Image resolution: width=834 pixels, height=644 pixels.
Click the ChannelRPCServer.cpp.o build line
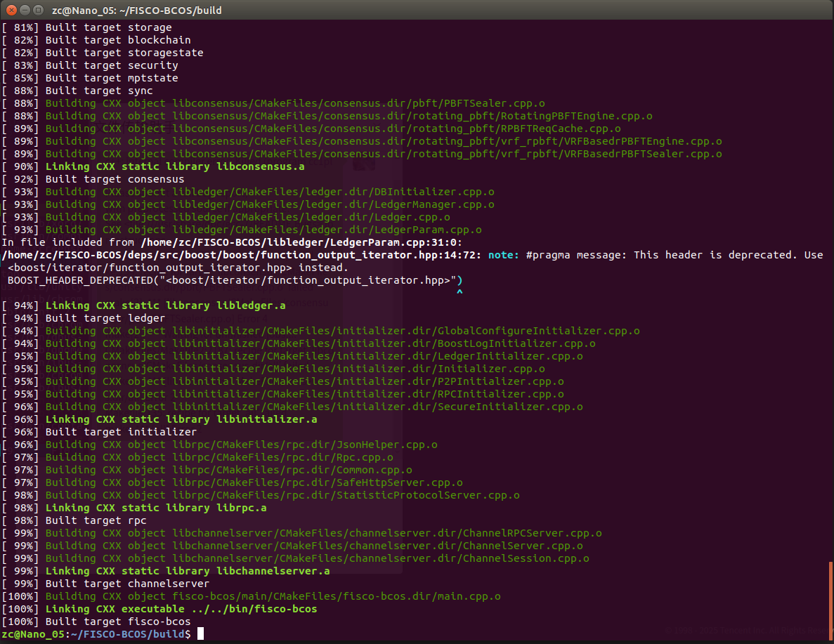(301, 534)
